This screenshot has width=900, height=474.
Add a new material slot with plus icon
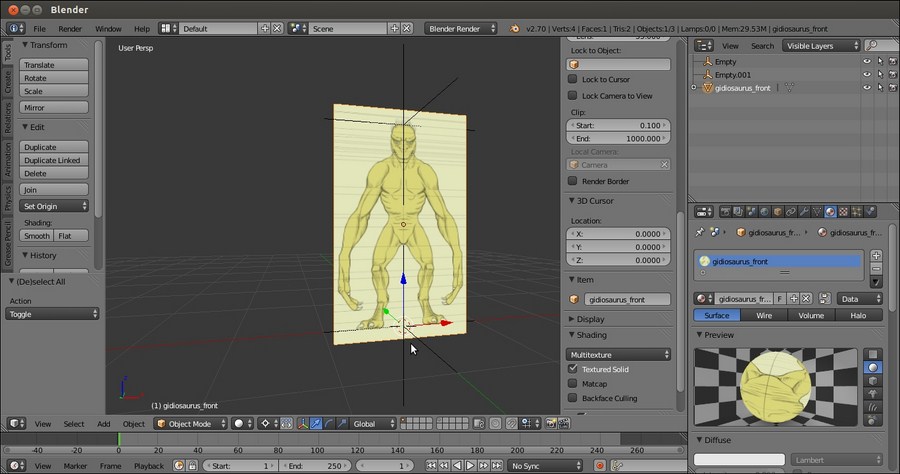[876, 255]
